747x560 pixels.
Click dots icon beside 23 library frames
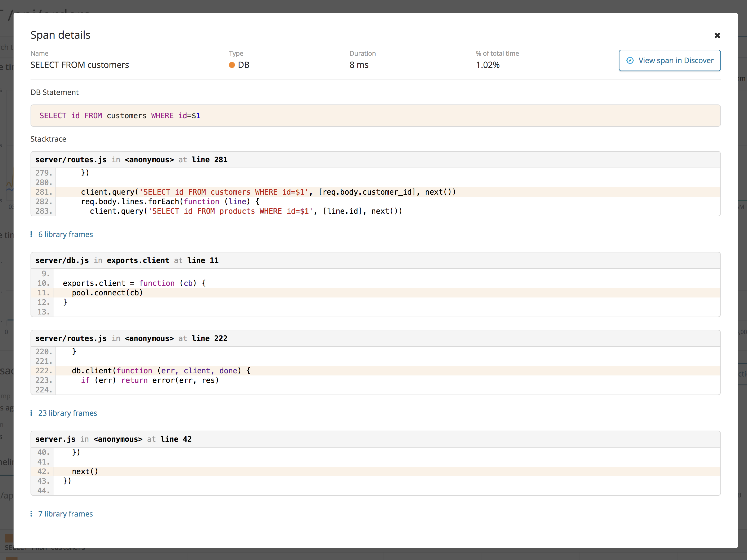tap(31, 413)
